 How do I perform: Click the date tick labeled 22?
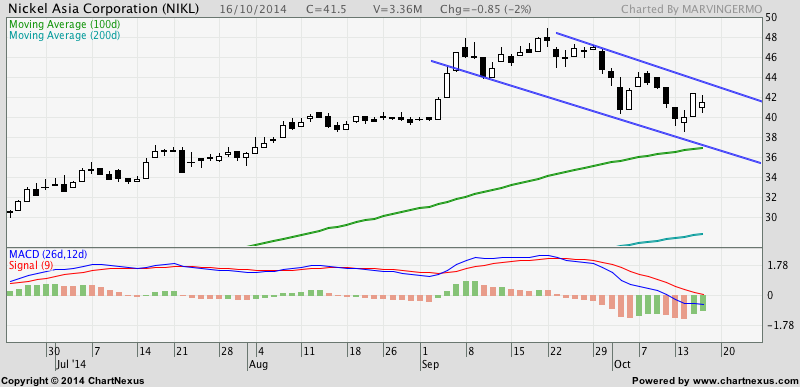(555, 351)
